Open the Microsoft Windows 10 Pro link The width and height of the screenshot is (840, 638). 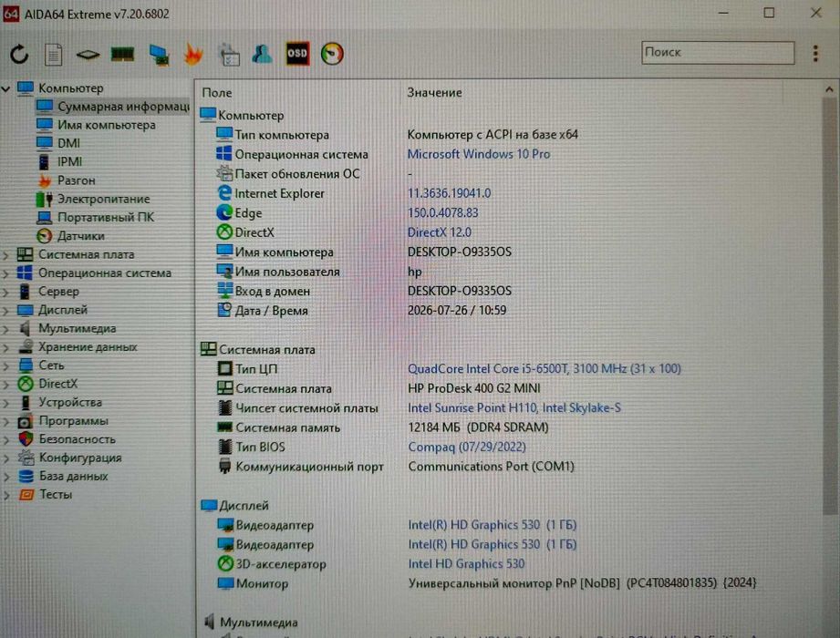coord(479,154)
